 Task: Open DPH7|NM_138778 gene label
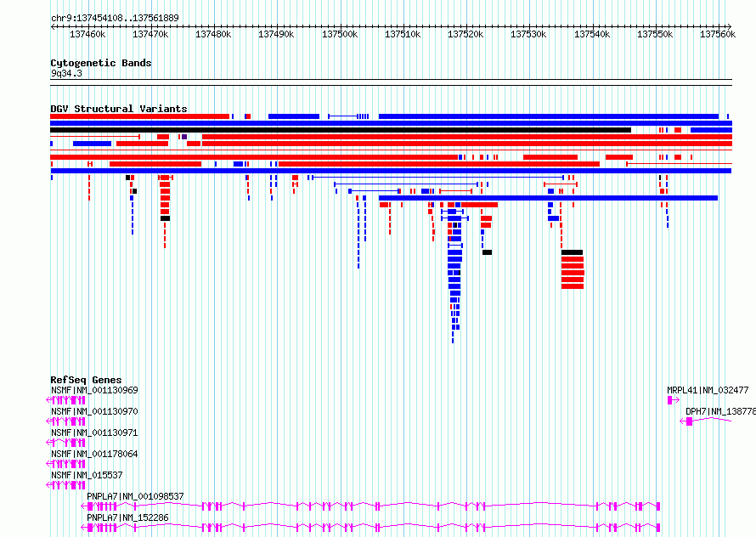tap(721, 411)
